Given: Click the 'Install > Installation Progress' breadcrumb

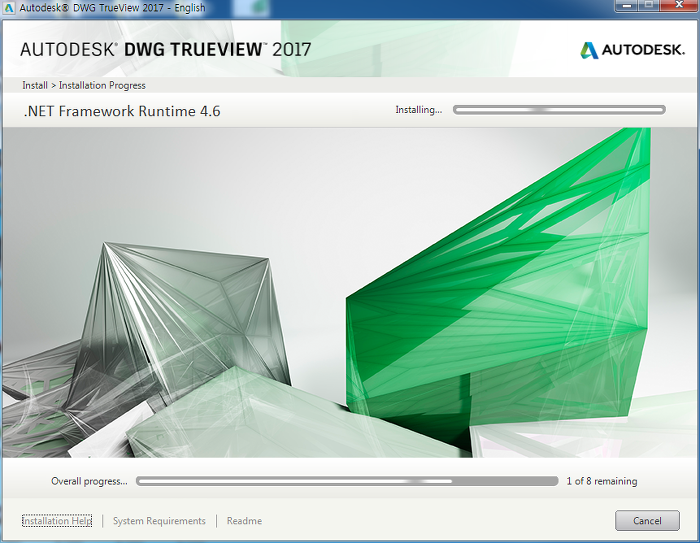Looking at the screenshot, I should coord(84,85).
